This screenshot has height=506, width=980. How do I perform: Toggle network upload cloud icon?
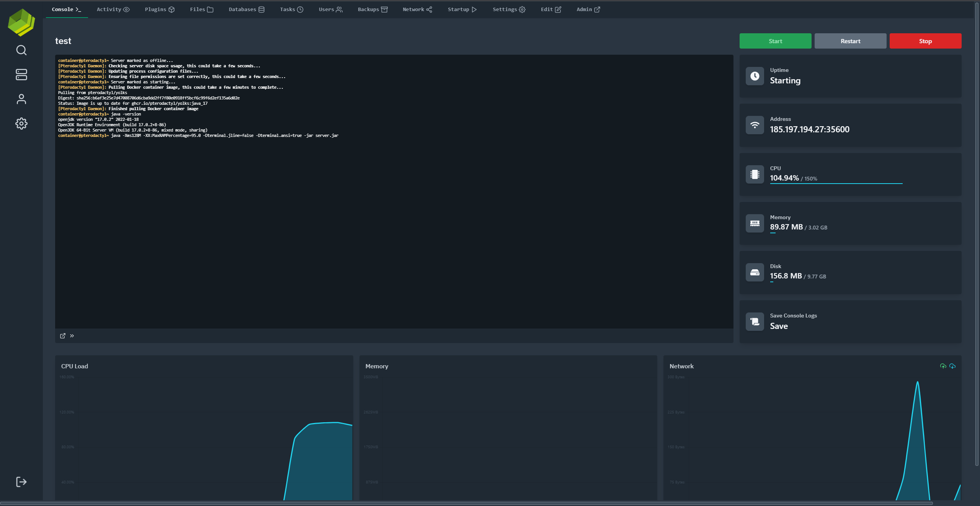943,366
